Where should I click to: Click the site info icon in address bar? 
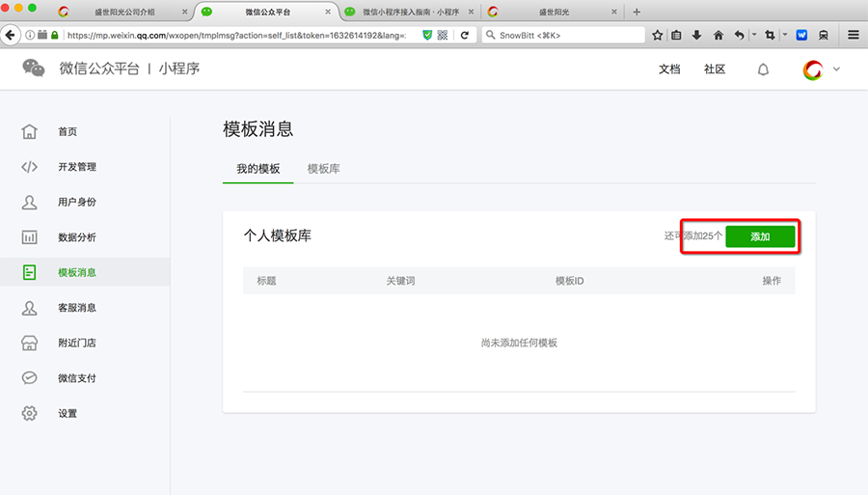[30, 35]
